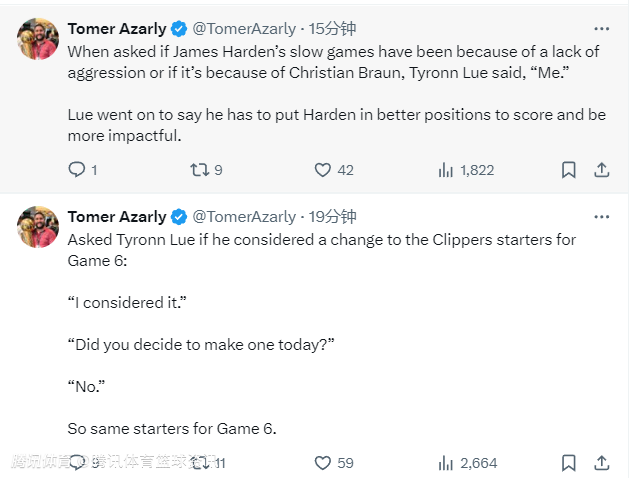This screenshot has height=478, width=637.
Task: Open more options on first tweet
Action: [601, 28]
